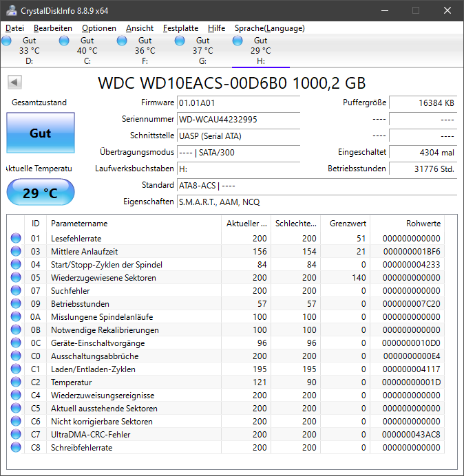Click status icon of Aktuell ausstehende Sektoren
Screen dimensions: 464x476
(x=16, y=409)
